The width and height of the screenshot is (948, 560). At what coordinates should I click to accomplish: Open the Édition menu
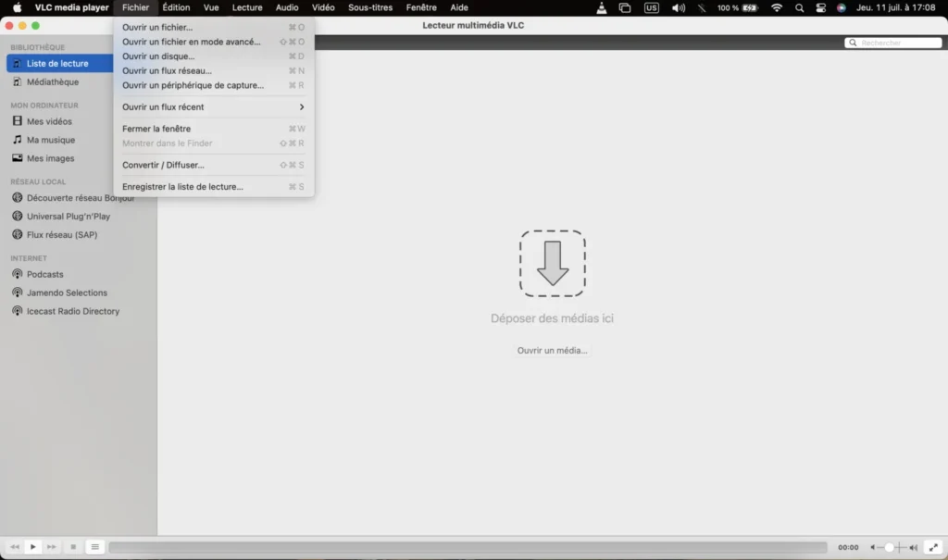(176, 7)
